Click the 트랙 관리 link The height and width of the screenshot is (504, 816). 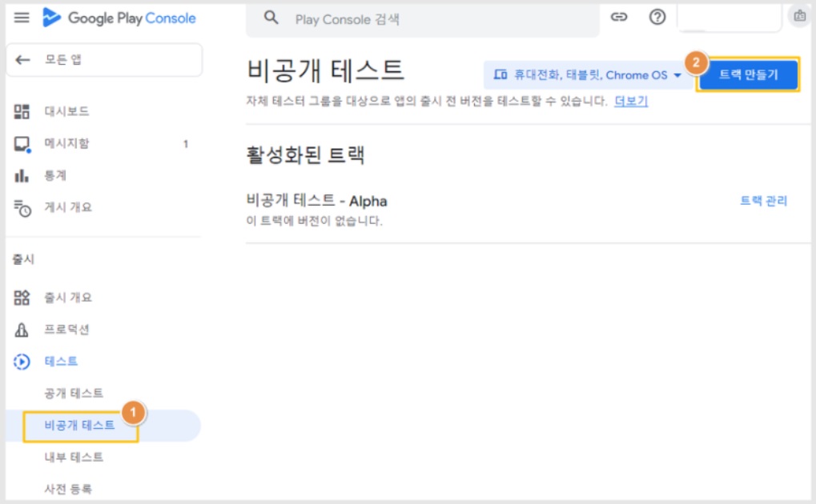763,201
